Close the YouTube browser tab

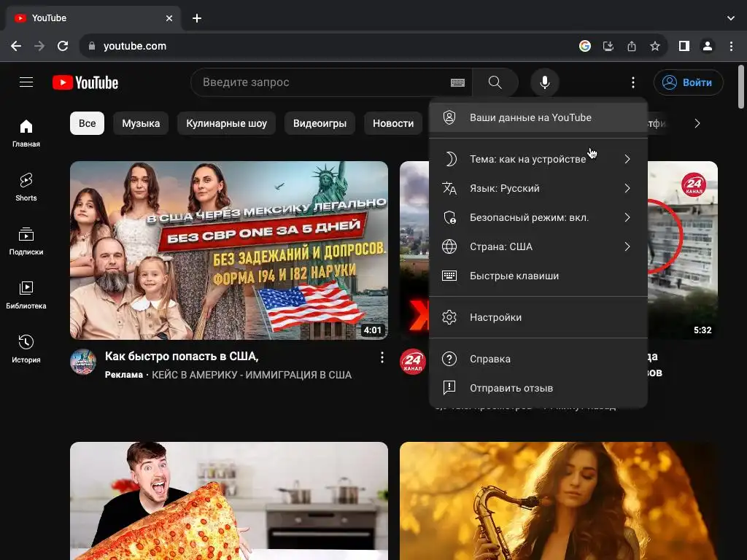(x=169, y=18)
